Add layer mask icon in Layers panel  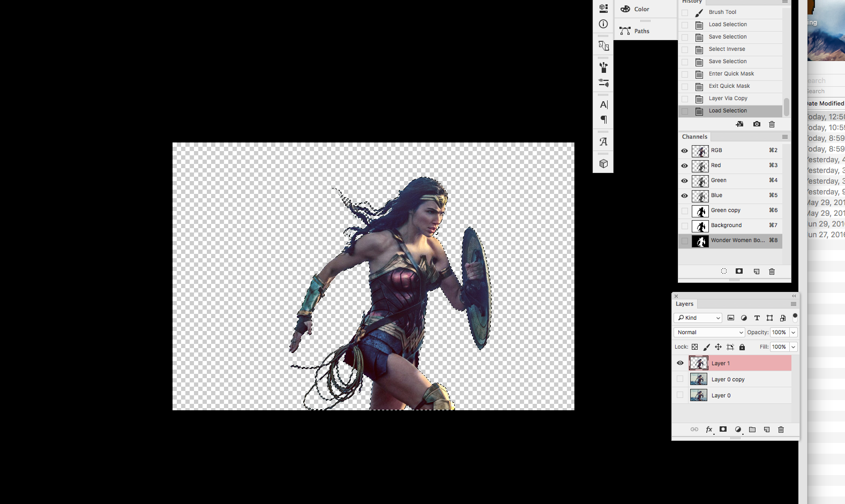pyautogui.click(x=723, y=430)
